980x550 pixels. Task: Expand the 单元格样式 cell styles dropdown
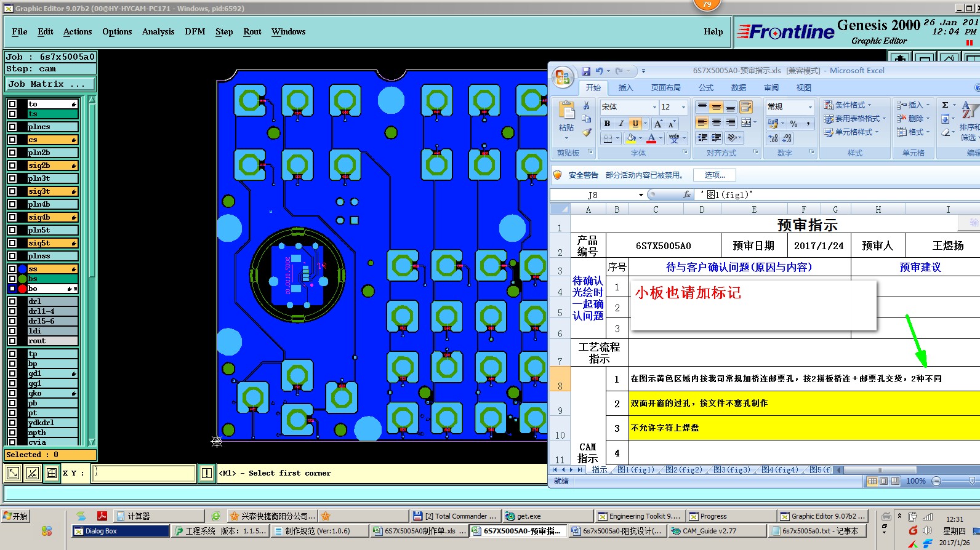pyautogui.click(x=877, y=132)
